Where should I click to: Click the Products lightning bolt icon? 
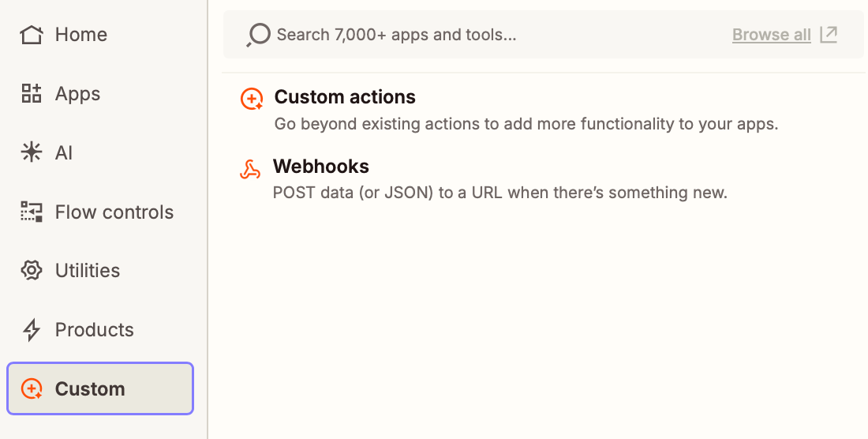coord(32,330)
